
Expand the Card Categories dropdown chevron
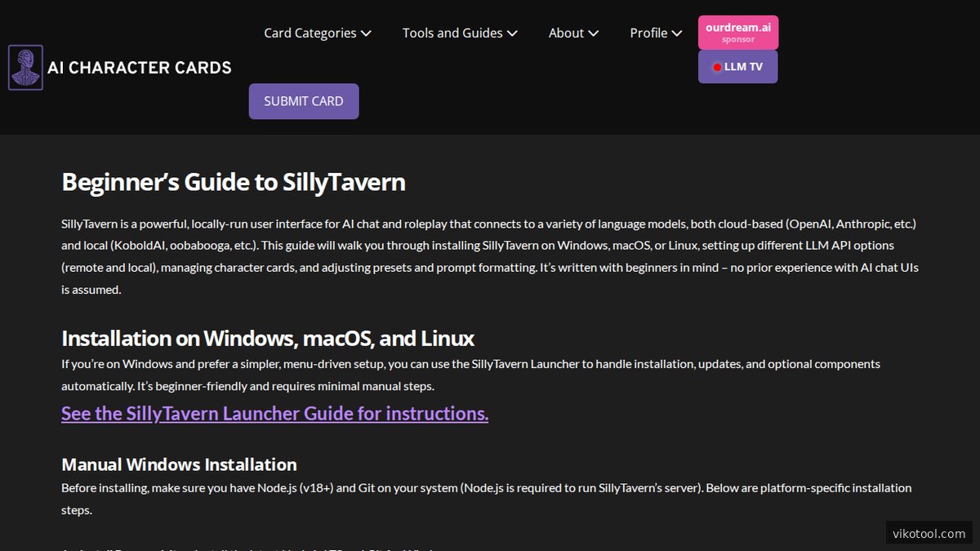pos(366,33)
